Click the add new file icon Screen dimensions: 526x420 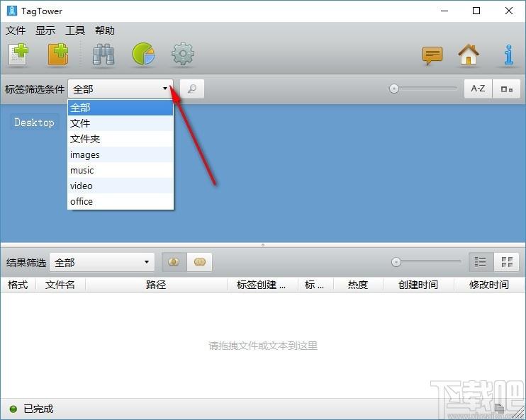(x=18, y=55)
